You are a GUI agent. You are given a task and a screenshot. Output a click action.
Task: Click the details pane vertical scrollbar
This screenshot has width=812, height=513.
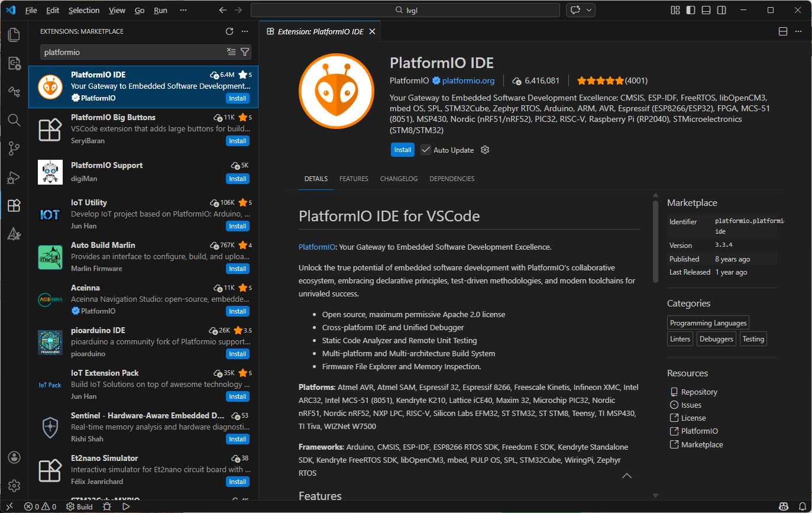coord(655,241)
